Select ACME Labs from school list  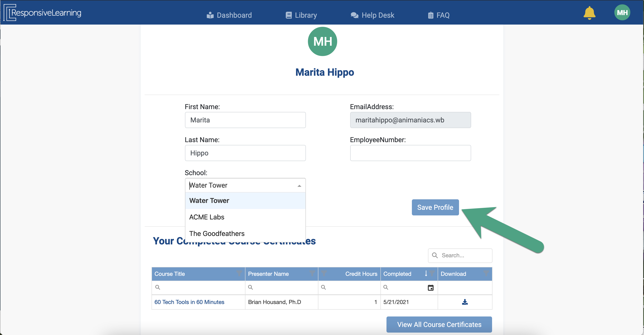click(x=207, y=217)
